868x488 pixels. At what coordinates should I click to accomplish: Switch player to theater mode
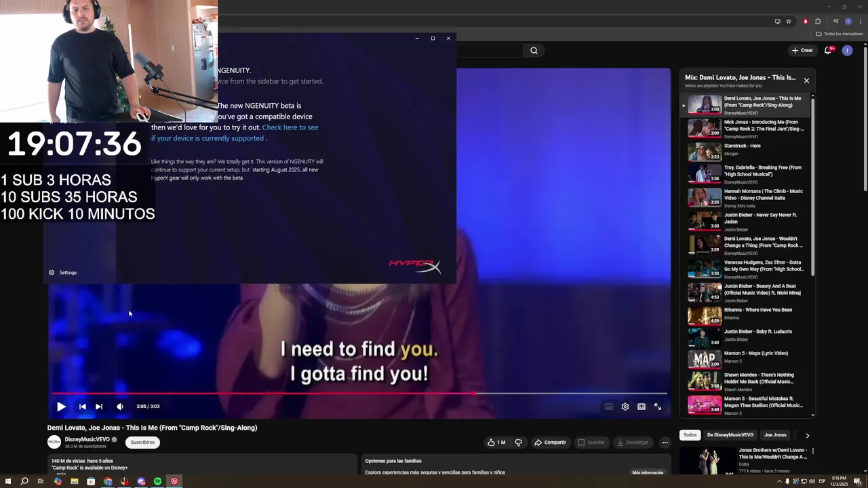click(x=642, y=407)
